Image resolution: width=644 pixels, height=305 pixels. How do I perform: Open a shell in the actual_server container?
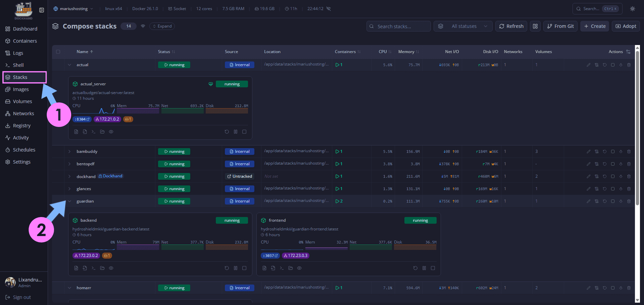(93, 132)
